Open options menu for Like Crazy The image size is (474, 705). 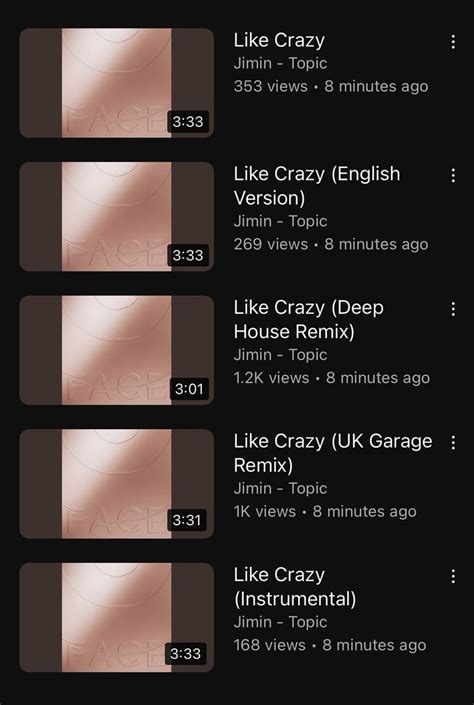453,42
